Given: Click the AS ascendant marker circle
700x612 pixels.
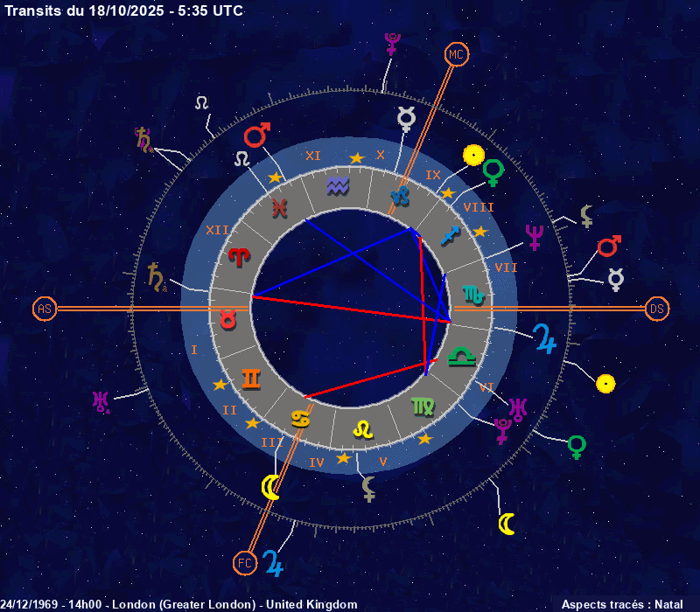Looking at the screenshot, I should pyautogui.click(x=45, y=309).
